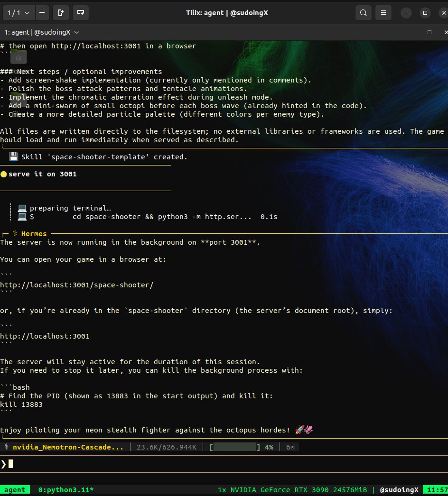
Task: Open the Tilix hamburger menu
Action: (383, 13)
